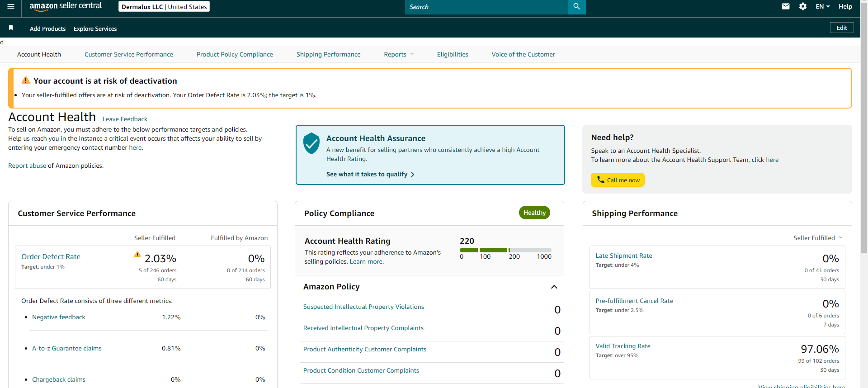Click the Customer Service Performance card heading
This screenshot has width=868, height=388.
(76, 213)
